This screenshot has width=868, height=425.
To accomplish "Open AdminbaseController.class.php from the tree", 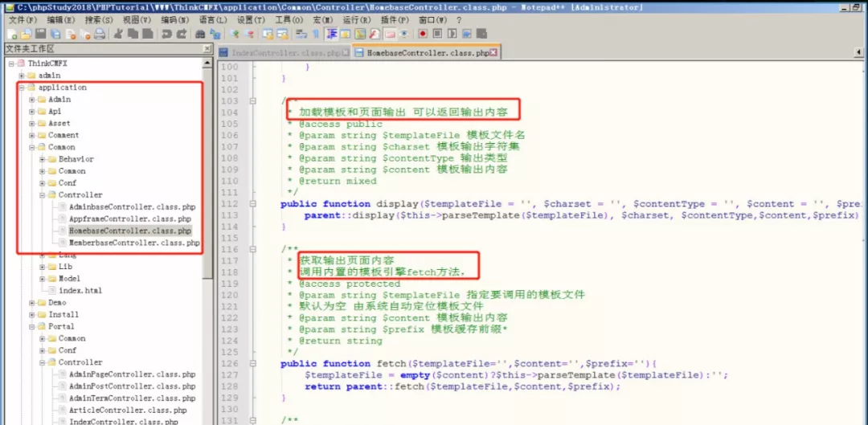I will [132, 207].
